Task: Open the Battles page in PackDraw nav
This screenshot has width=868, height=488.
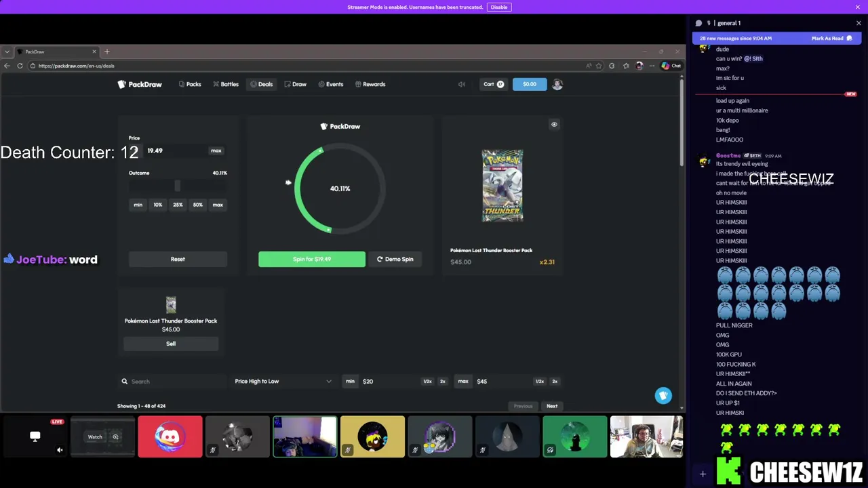Action: click(225, 84)
